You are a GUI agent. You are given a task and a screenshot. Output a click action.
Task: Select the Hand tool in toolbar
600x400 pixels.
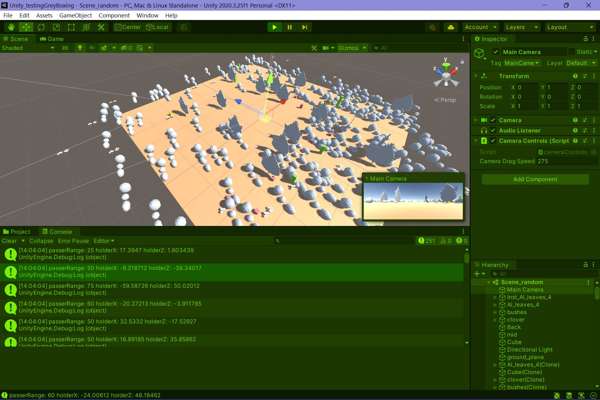(x=9, y=27)
